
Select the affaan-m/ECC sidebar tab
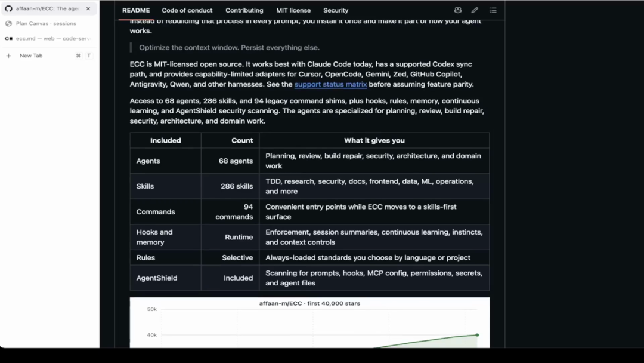pyautogui.click(x=48, y=8)
